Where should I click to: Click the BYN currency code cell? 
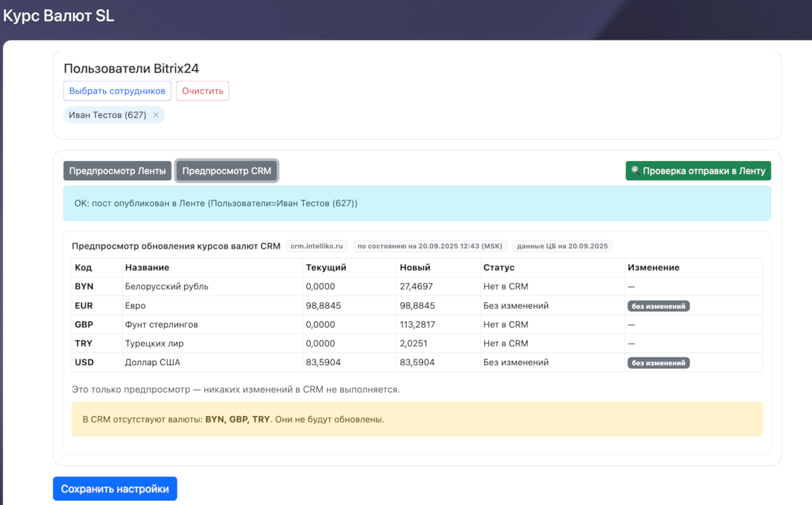click(84, 287)
